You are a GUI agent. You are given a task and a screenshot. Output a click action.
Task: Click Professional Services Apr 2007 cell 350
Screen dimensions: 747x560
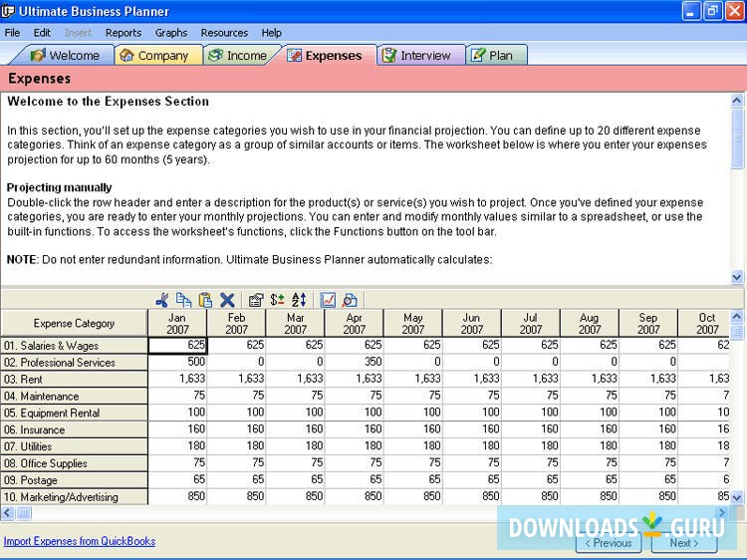354,362
